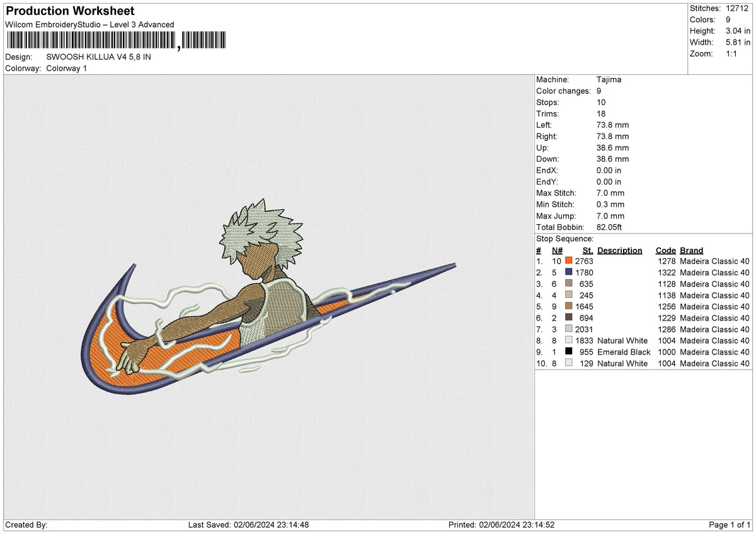Click the orange thread swatch for stop 1
The height and width of the screenshot is (534, 756).
(569, 261)
